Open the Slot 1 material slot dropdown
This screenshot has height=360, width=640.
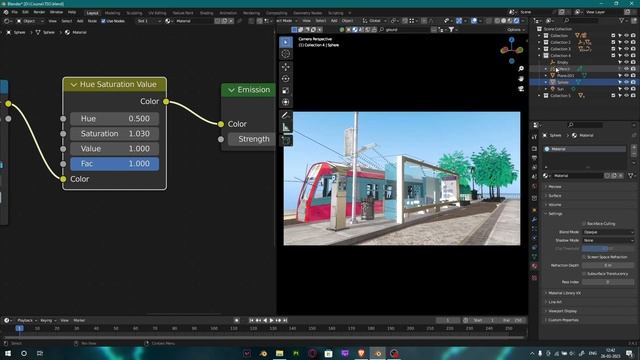[x=149, y=21]
